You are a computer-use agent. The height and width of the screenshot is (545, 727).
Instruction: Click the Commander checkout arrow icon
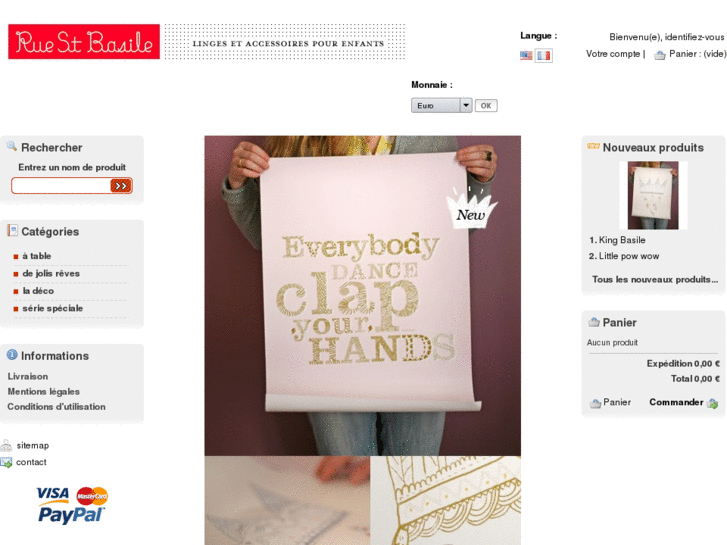click(x=713, y=403)
